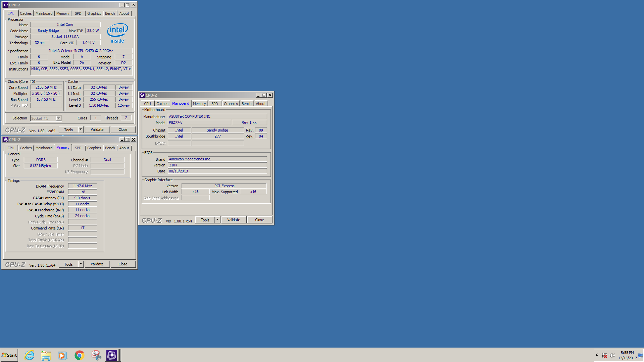644x362 pixels.
Task: Open network status icon in the tray
Action: [x=604, y=355]
